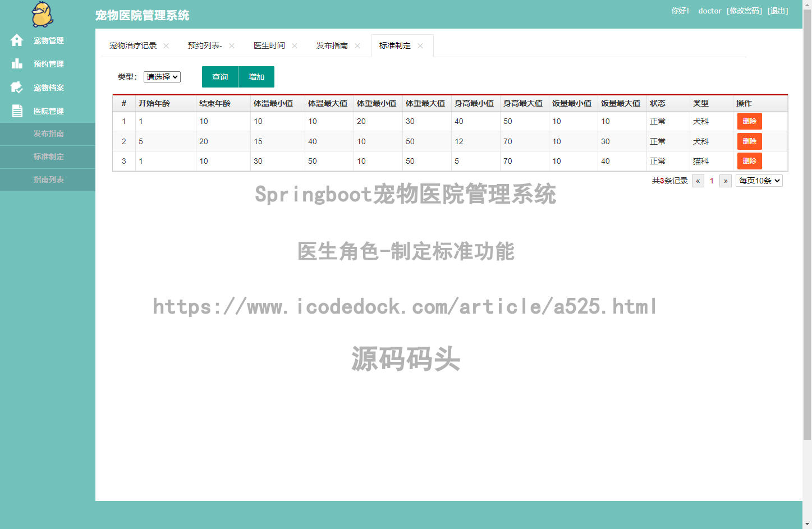This screenshot has width=812, height=529.
Task: Click the duck logo icon
Action: click(43, 14)
